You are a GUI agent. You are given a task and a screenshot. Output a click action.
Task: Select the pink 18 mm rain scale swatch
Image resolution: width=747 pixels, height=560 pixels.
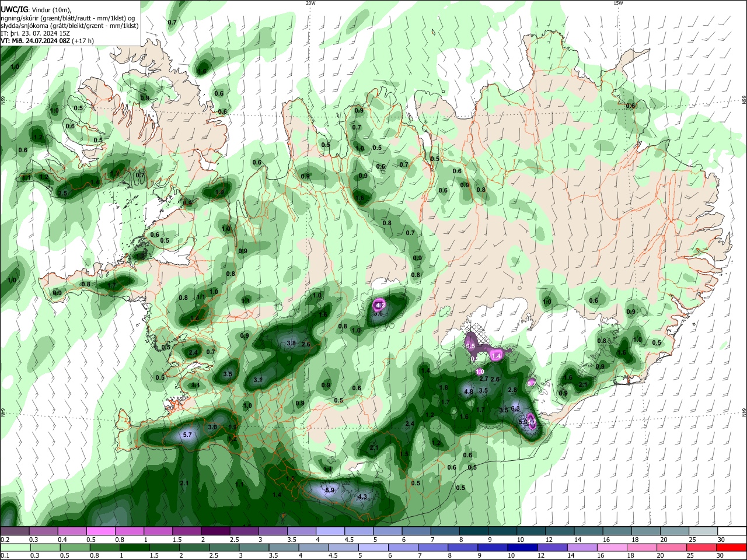click(641, 547)
